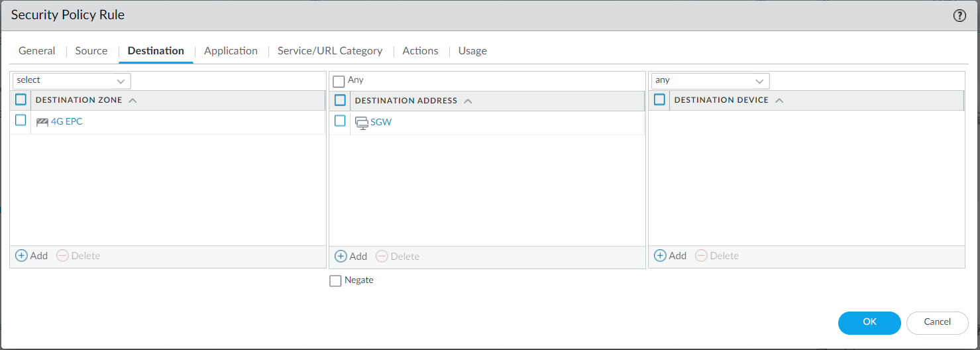Image resolution: width=980 pixels, height=350 pixels.
Task: Delete selected destination address
Action: [398, 257]
